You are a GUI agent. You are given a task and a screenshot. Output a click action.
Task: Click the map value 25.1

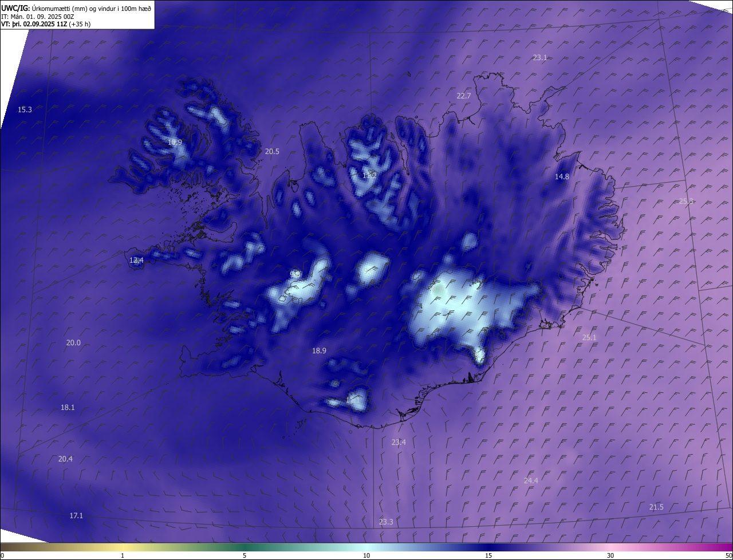tap(589, 337)
